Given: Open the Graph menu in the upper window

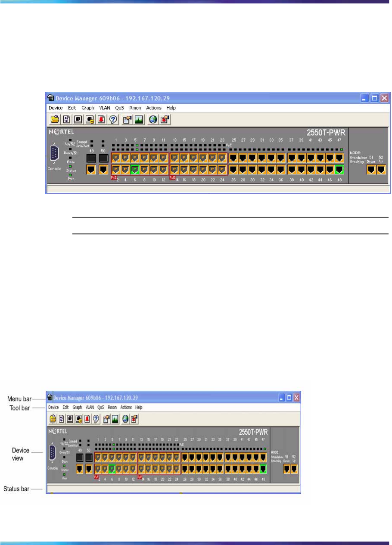Looking at the screenshot, I should [x=88, y=108].
